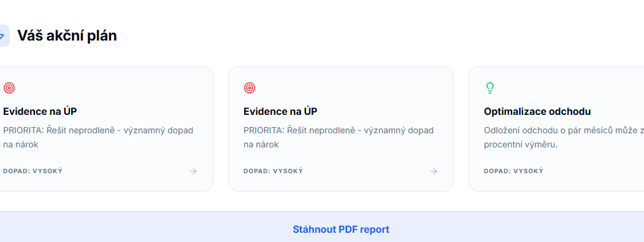644x242 pixels.
Task: Select the Váš akční plán heading
Action: [x=67, y=36]
